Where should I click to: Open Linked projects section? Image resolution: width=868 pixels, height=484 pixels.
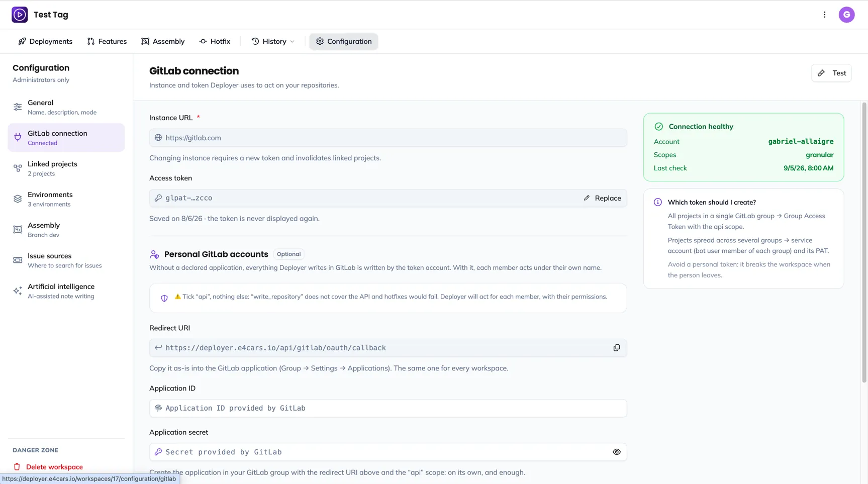66,168
